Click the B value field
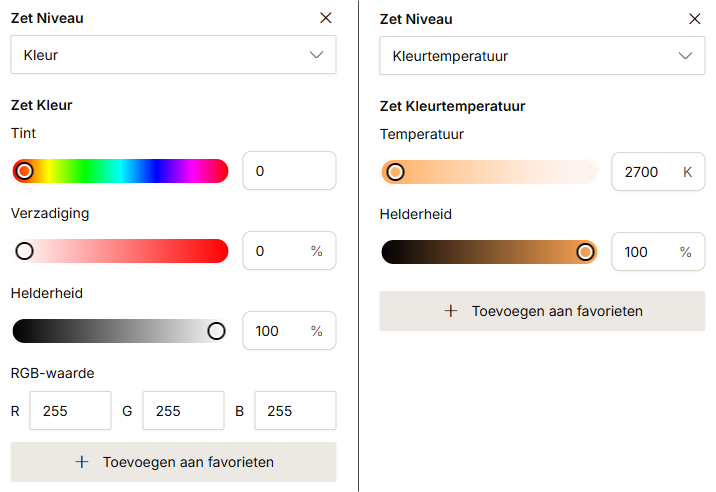The width and height of the screenshot is (716, 492). coord(295,411)
